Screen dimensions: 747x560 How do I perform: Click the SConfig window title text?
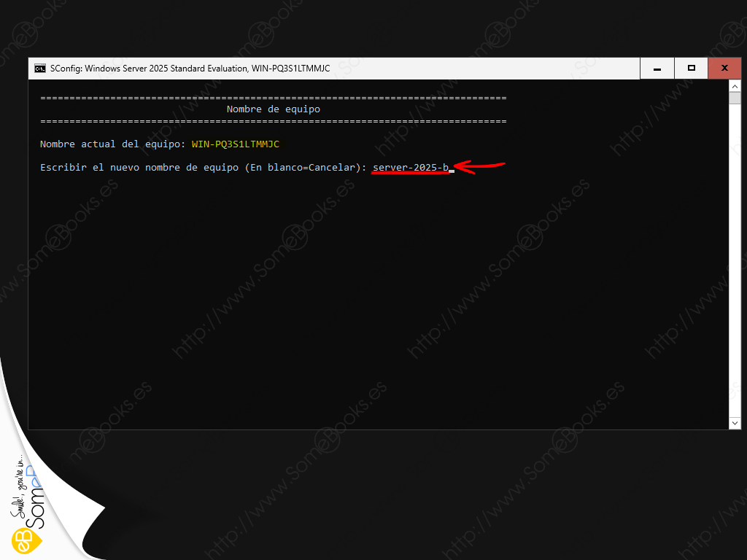coord(190,69)
